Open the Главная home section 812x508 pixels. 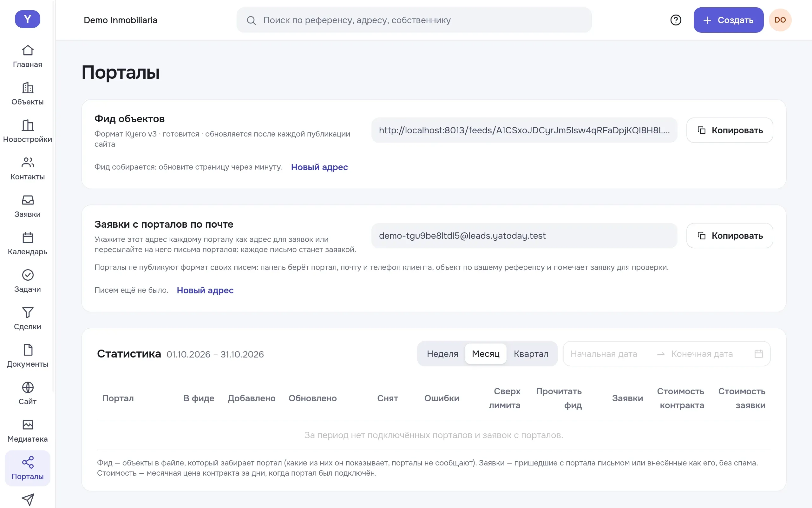coord(28,57)
